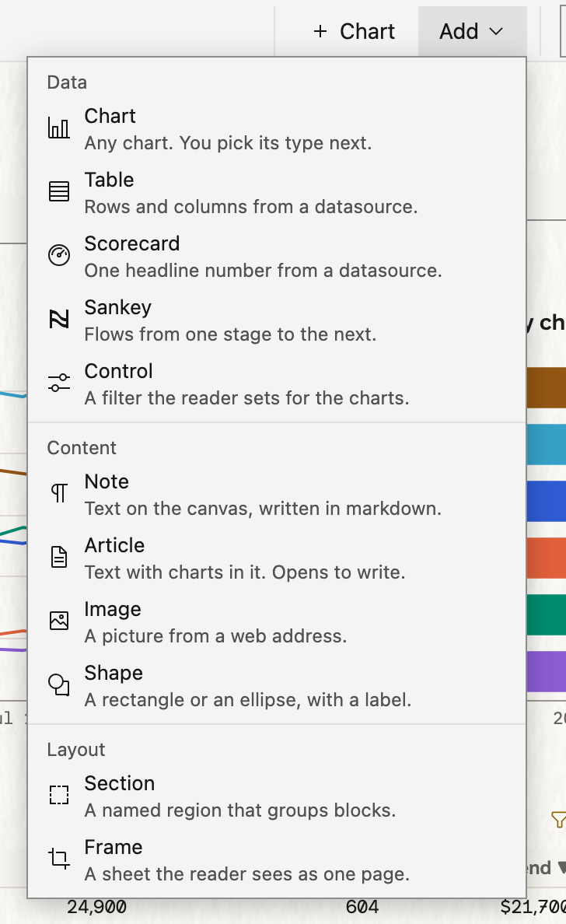Choose Frame from the Layout group
The width and height of the screenshot is (566, 924).
tap(277, 859)
